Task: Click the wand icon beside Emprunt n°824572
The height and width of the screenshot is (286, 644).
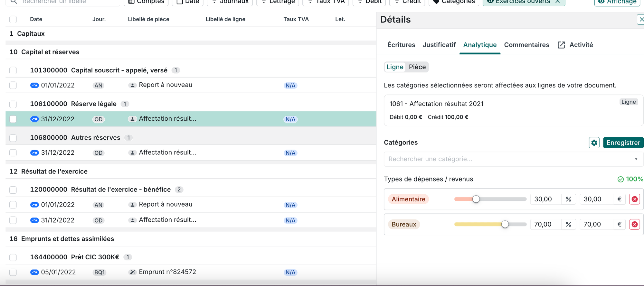Action: coord(132,272)
